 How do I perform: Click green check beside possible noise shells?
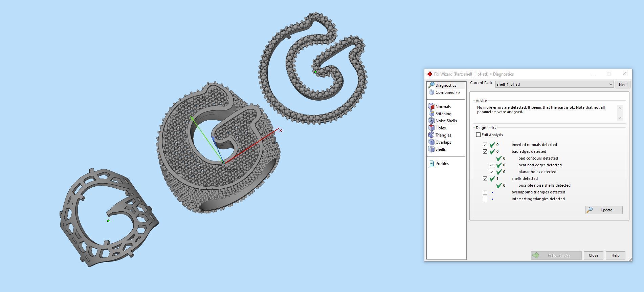499,185
